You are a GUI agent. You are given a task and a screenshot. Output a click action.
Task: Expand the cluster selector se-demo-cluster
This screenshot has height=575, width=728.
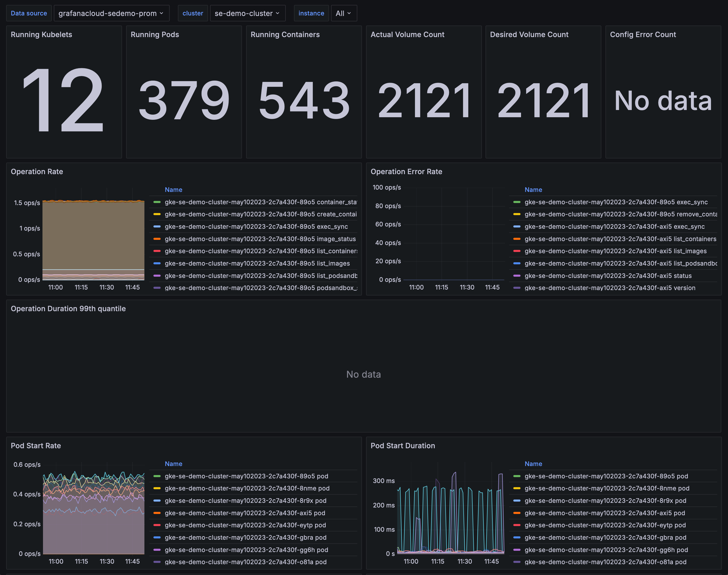coord(247,13)
